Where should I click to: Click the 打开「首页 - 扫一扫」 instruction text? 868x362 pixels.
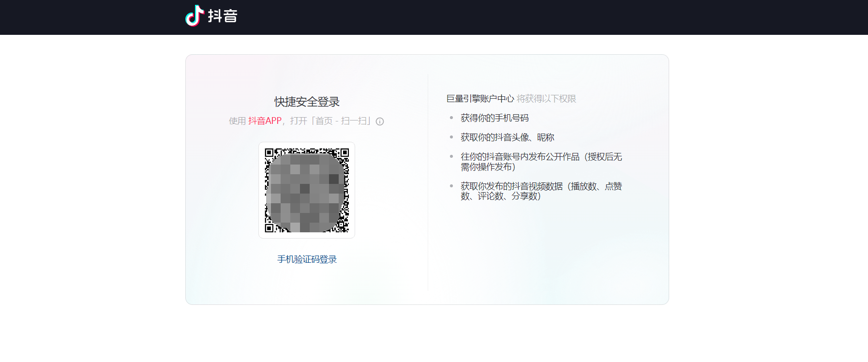(x=331, y=121)
